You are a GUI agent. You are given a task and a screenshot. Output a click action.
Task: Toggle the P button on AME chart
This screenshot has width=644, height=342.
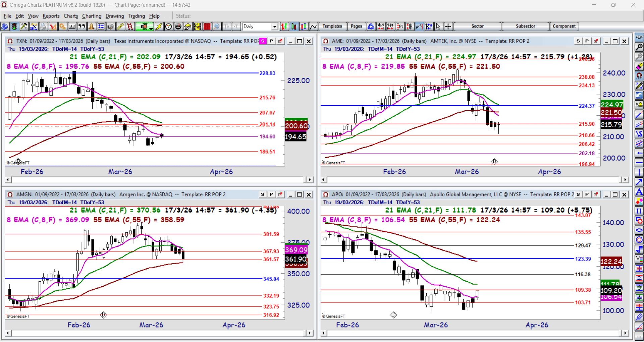click(x=587, y=41)
